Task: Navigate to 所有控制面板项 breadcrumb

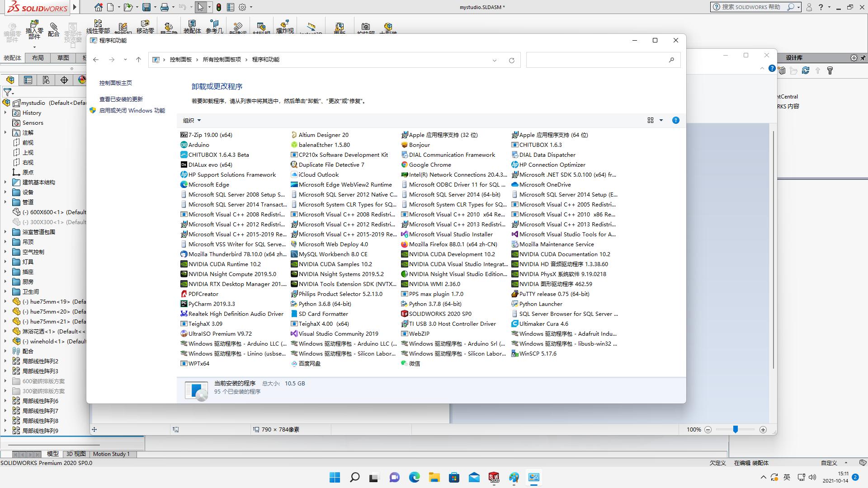Action: point(222,60)
